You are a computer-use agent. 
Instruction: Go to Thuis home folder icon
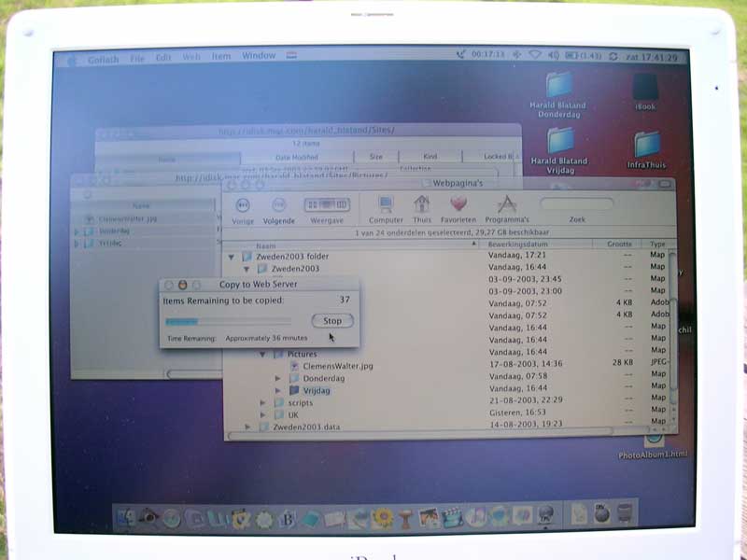pyautogui.click(x=422, y=203)
